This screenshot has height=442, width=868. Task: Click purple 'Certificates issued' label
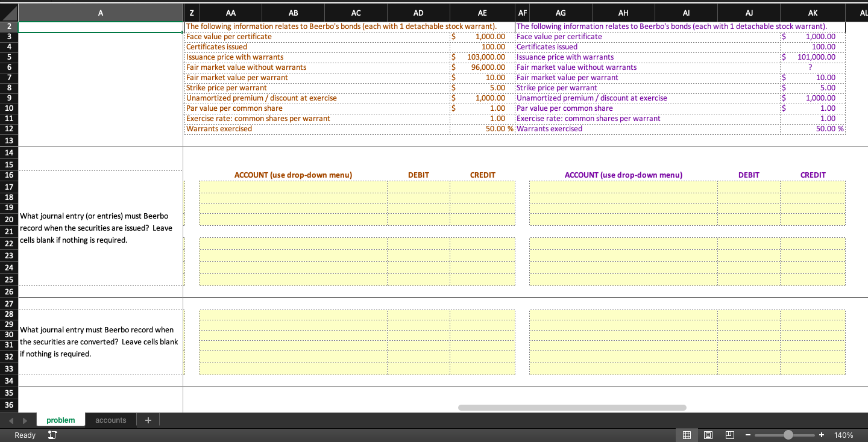[547, 46]
